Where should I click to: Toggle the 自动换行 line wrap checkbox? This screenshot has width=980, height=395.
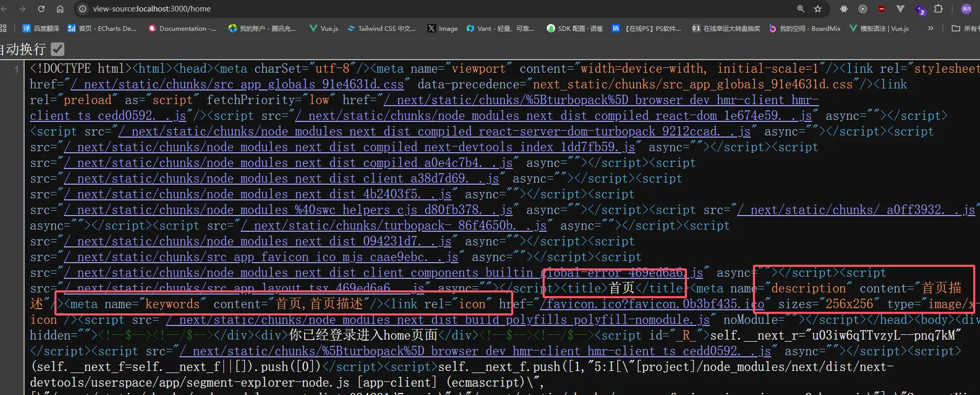(58, 49)
